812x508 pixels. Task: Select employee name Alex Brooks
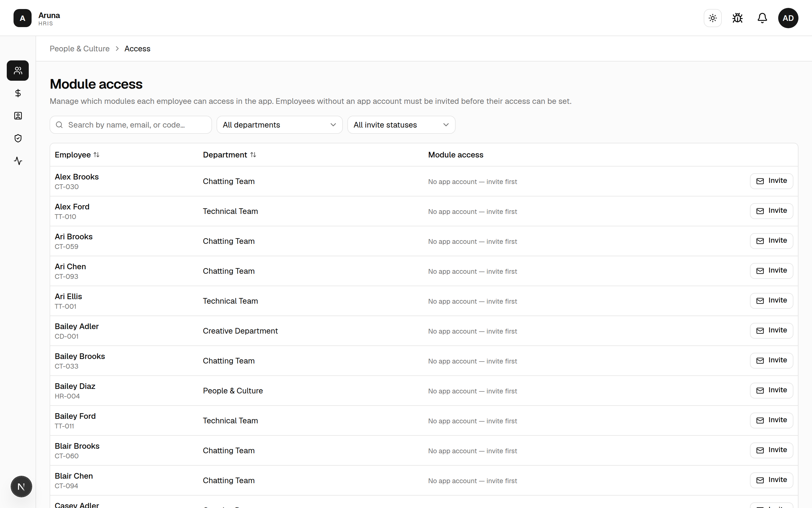pos(76,177)
